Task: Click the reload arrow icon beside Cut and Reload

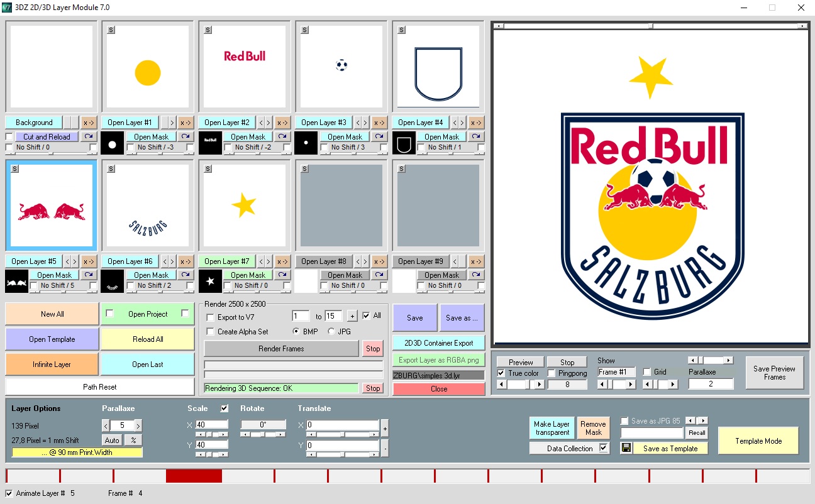Action: point(89,136)
